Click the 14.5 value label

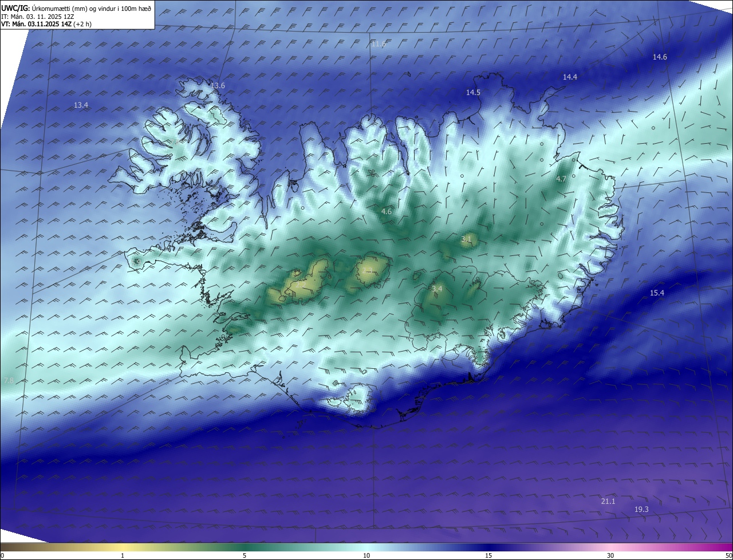[473, 92]
